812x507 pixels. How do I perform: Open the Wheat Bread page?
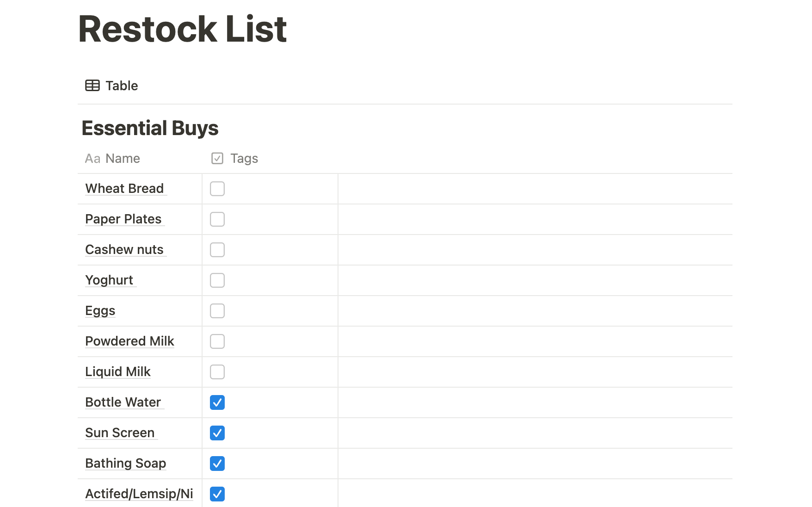click(x=124, y=189)
